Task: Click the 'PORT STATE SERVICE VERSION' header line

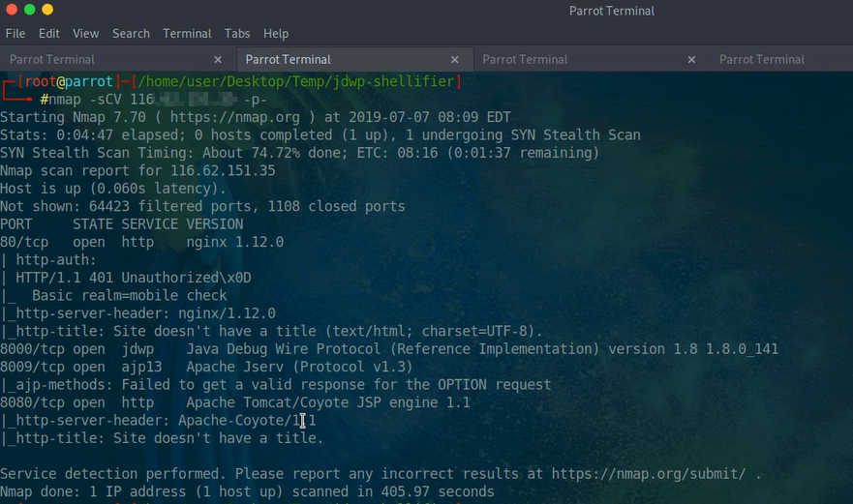Action: tap(122, 224)
